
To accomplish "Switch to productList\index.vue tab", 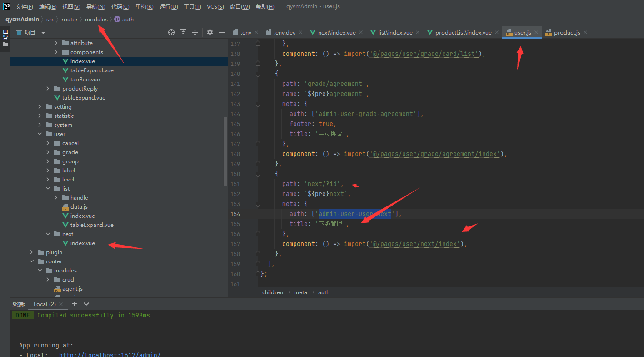I will pyautogui.click(x=464, y=33).
